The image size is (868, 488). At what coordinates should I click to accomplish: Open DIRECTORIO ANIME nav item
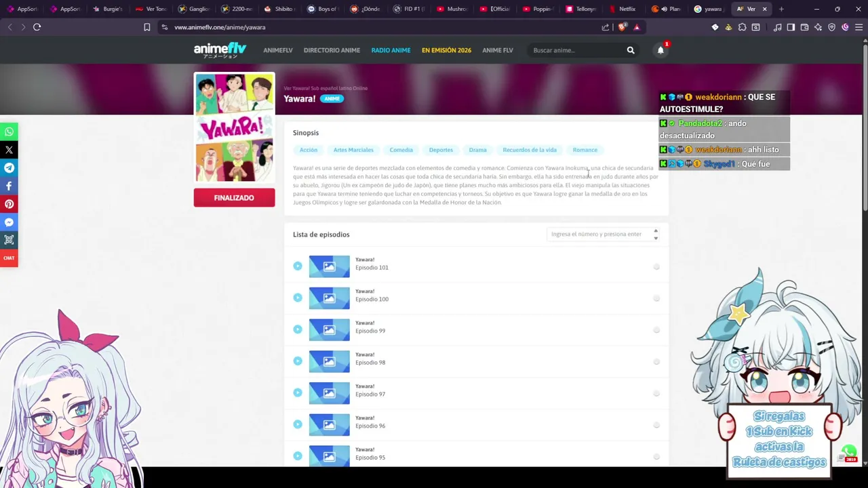332,50
